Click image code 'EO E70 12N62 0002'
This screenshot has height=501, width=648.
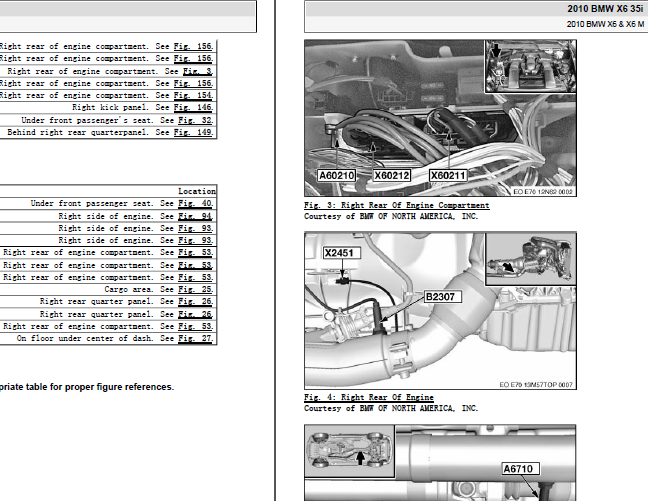point(543,192)
